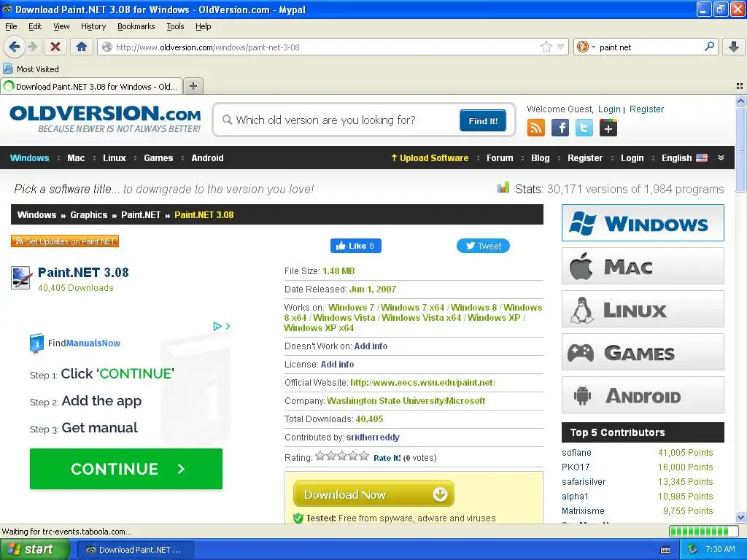Stop loading with the red X button
This screenshot has width=747, height=560.
55,47
